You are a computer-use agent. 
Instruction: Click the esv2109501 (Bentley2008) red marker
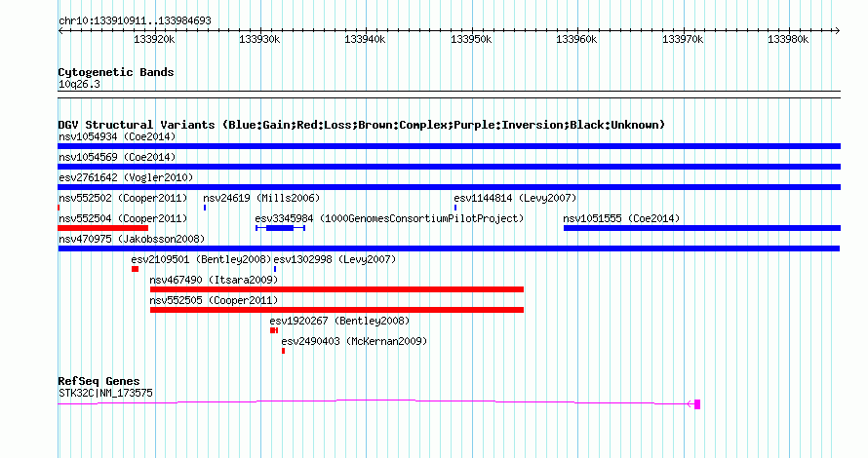pos(135,269)
